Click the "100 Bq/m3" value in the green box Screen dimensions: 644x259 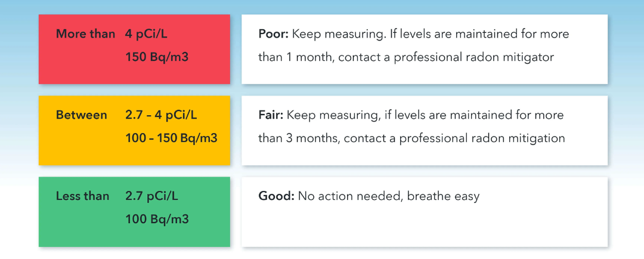tap(157, 219)
